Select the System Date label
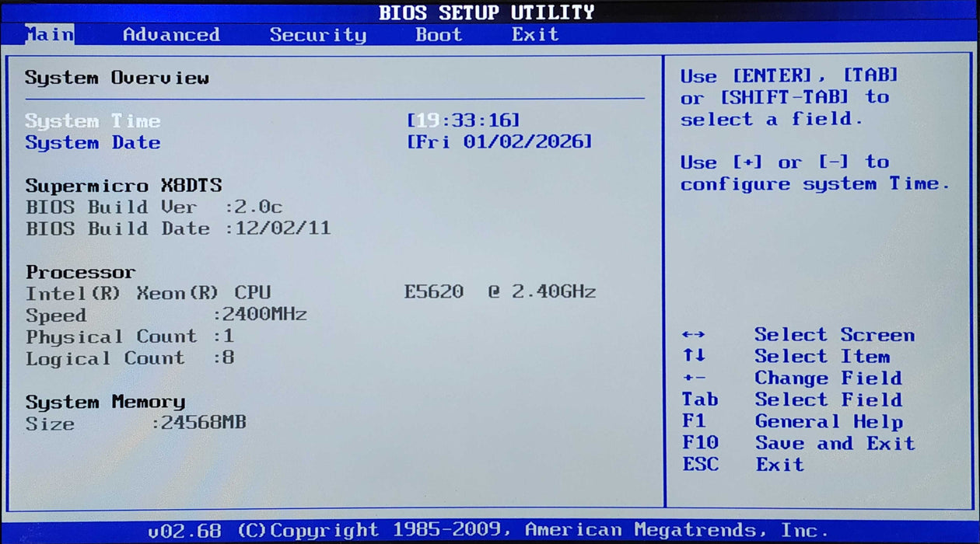Screen dimensions: 980x544 pos(93,143)
